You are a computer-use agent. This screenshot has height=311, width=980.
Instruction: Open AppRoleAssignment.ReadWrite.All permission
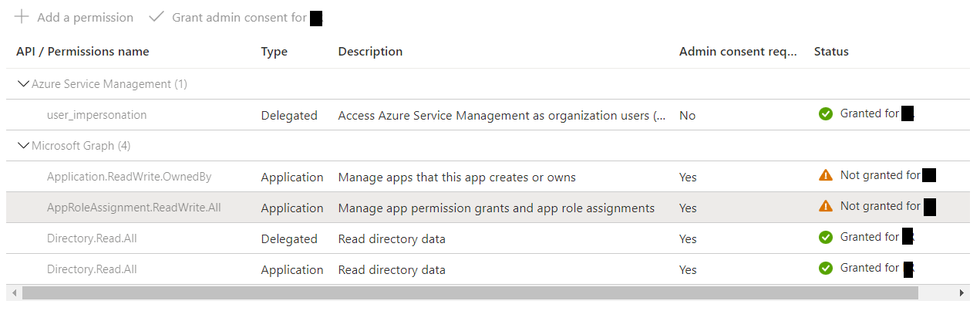coord(134,208)
